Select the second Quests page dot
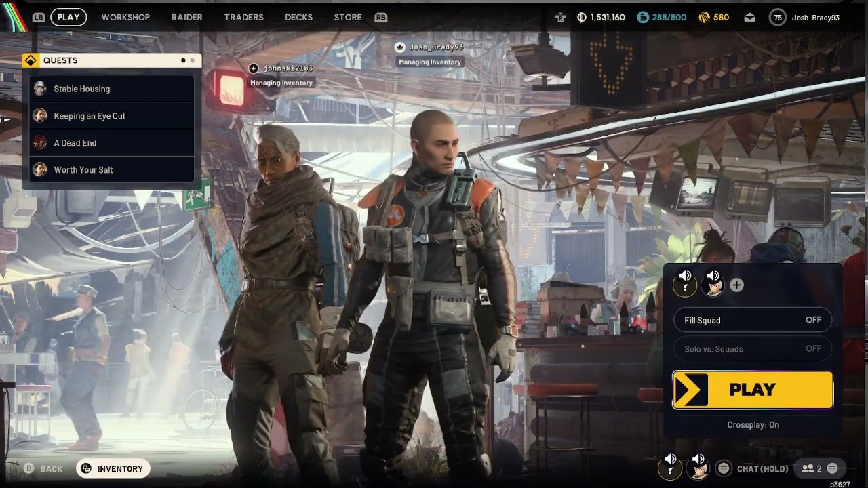Viewport: 868px width, 488px height. pos(192,60)
